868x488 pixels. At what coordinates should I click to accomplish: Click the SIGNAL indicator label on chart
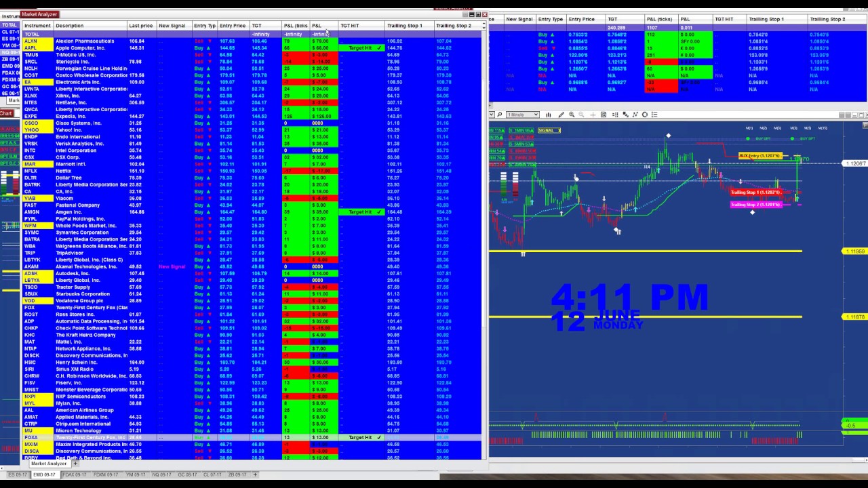(549, 130)
